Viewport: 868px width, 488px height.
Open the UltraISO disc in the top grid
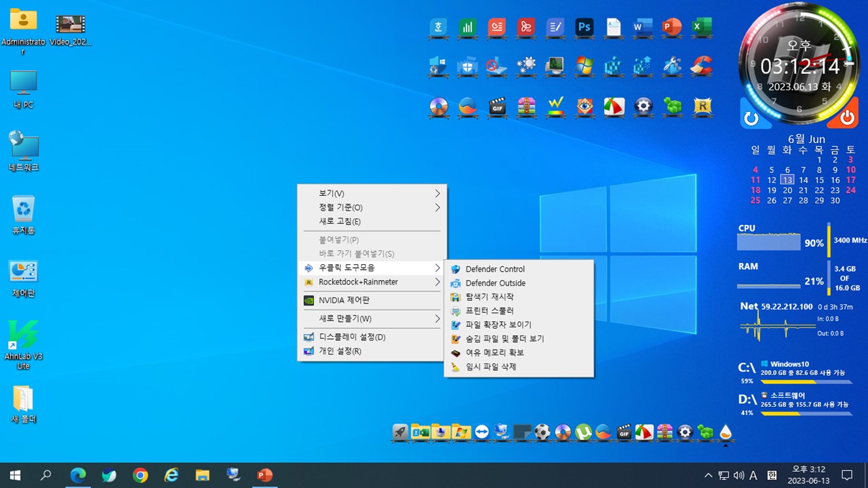click(x=439, y=106)
